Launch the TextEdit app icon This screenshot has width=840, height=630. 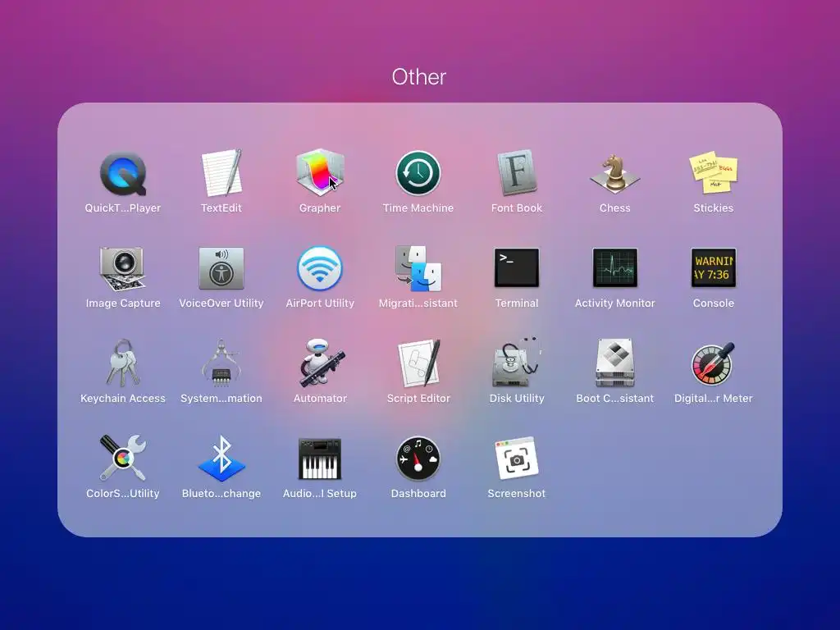221,173
